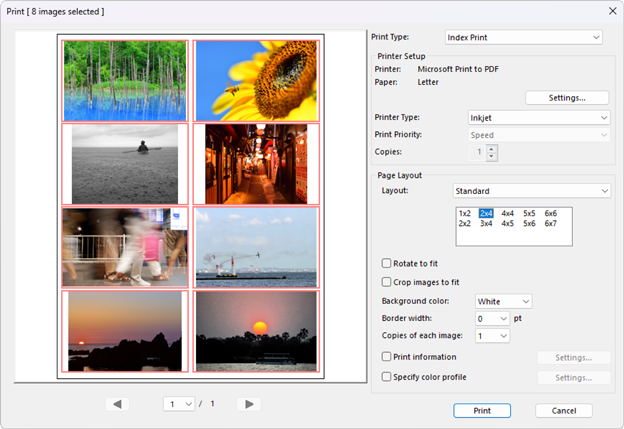
Task: Expand the Printer Type dropdown
Action: [x=540, y=118]
